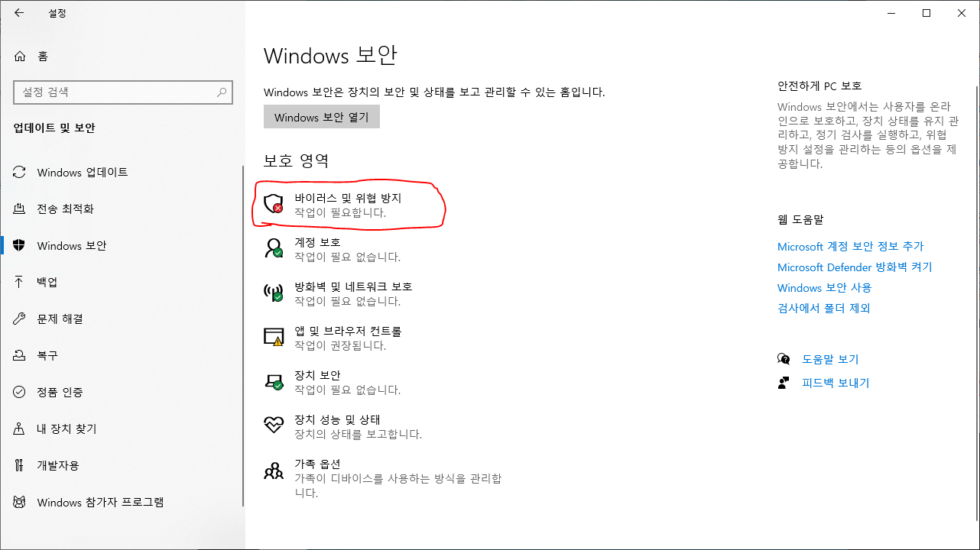Click the 정품 인증 checkmark icon
The height and width of the screenshot is (550, 980).
[20, 393]
